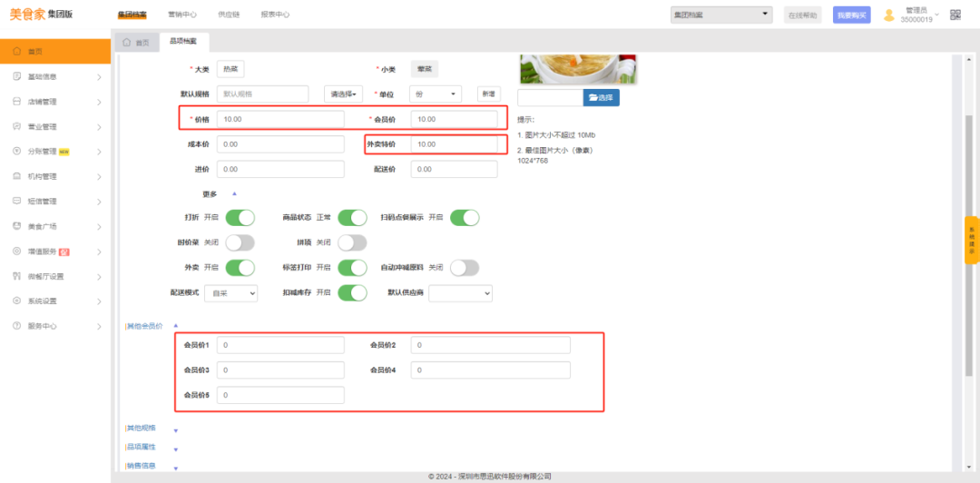Viewport: 980px width, 483px height.
Task: Open the orange 系统提示 side tab
Action: point(972,241)
